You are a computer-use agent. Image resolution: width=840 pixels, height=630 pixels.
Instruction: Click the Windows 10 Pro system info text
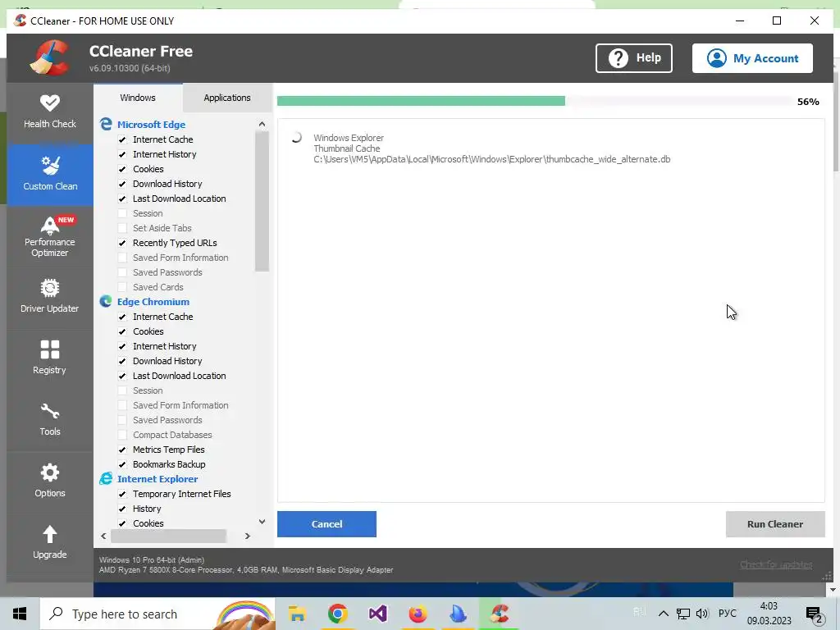click(152, 559)
